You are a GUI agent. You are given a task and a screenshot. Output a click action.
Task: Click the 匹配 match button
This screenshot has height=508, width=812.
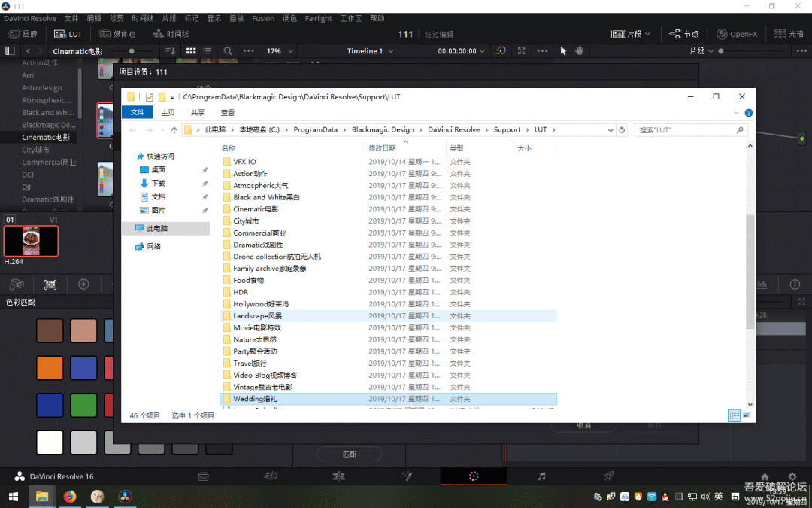click(x=350, y=454)
